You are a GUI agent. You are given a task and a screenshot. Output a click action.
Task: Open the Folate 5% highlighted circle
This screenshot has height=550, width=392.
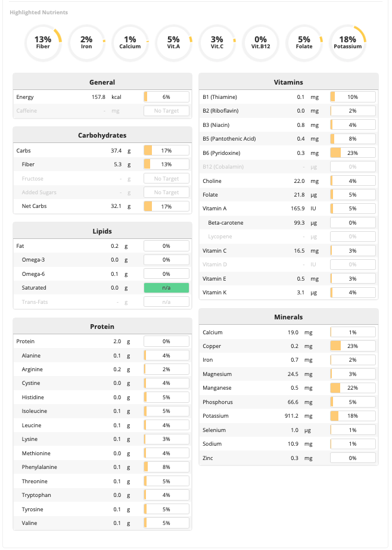[x=304, y=42]
